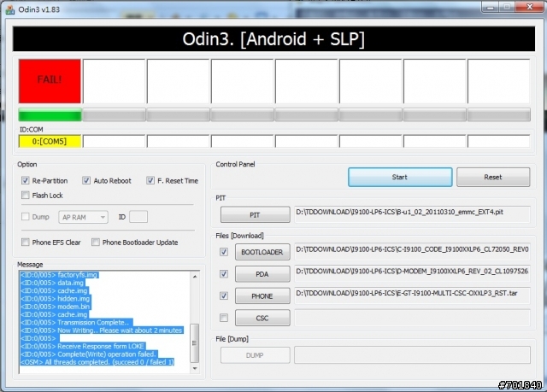Image resolution: width=547 pixels, height=392 pixels.
Task: Click the 'Now Writing.. Please wait' log line
Action: 102,331
